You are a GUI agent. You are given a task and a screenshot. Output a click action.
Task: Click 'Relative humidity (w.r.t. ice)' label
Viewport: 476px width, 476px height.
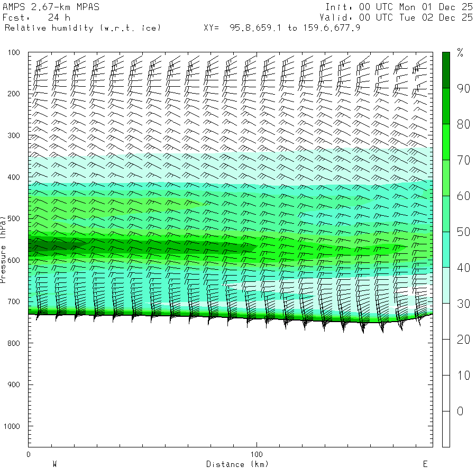point(83,28)
